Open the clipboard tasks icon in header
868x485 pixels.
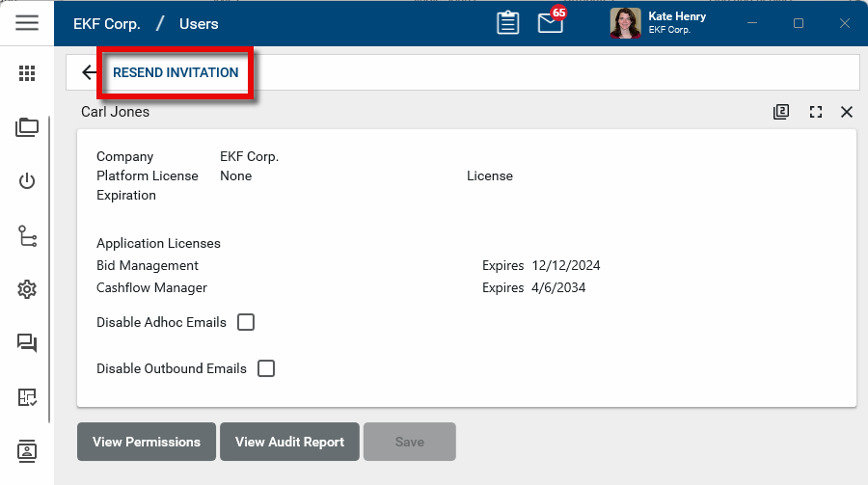pos(508,23)
